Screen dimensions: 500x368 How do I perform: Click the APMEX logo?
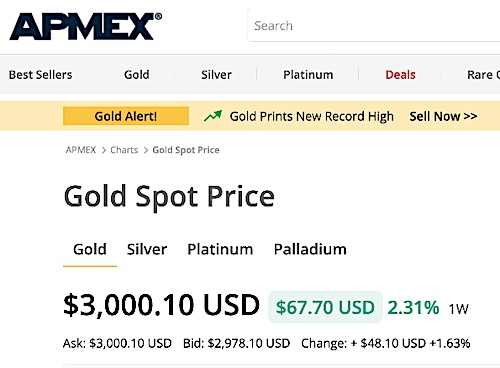pos(86,26)
